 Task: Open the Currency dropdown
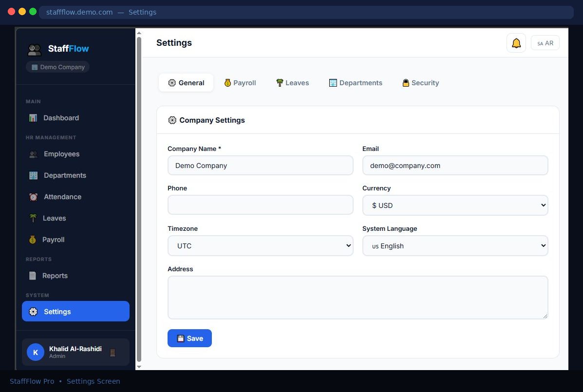click(x=455, y=205)
